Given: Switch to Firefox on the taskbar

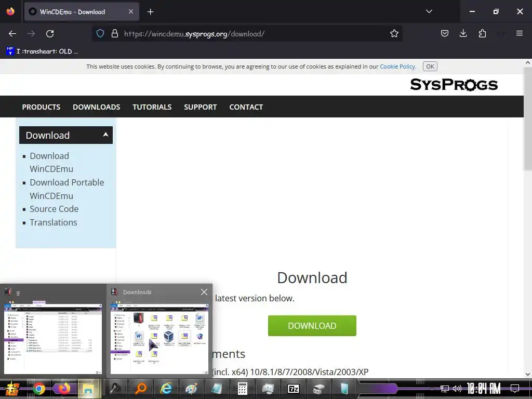Looking at the screenshot, I should (x=63, y=389).
